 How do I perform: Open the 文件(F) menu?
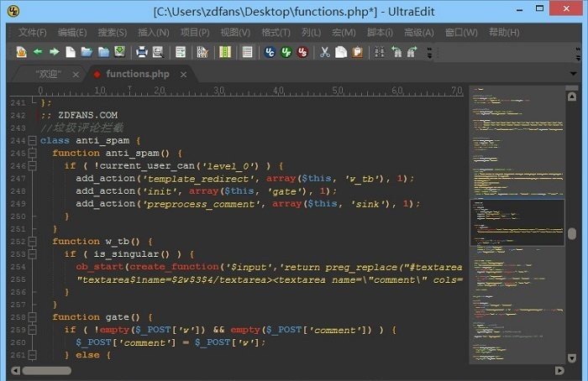(33, 33)
